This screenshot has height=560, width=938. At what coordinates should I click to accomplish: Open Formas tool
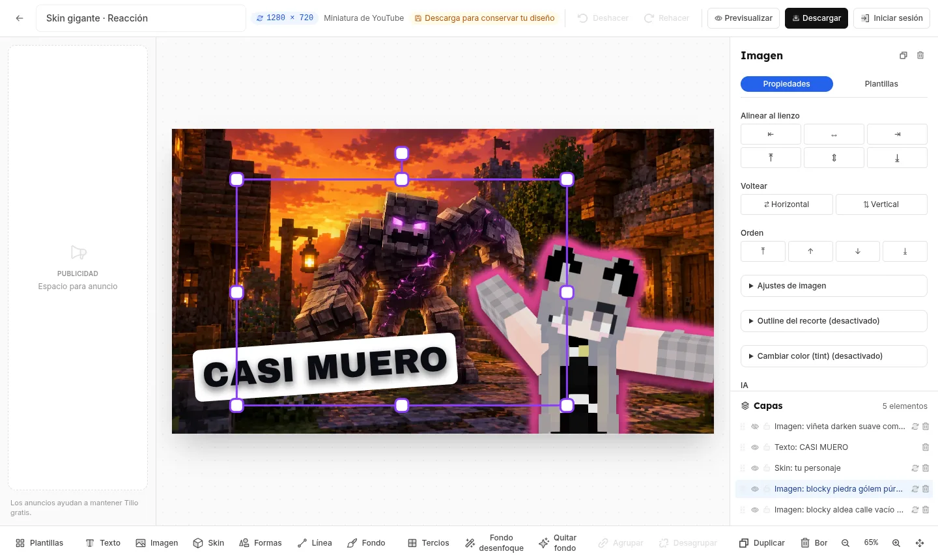[261, 543]
